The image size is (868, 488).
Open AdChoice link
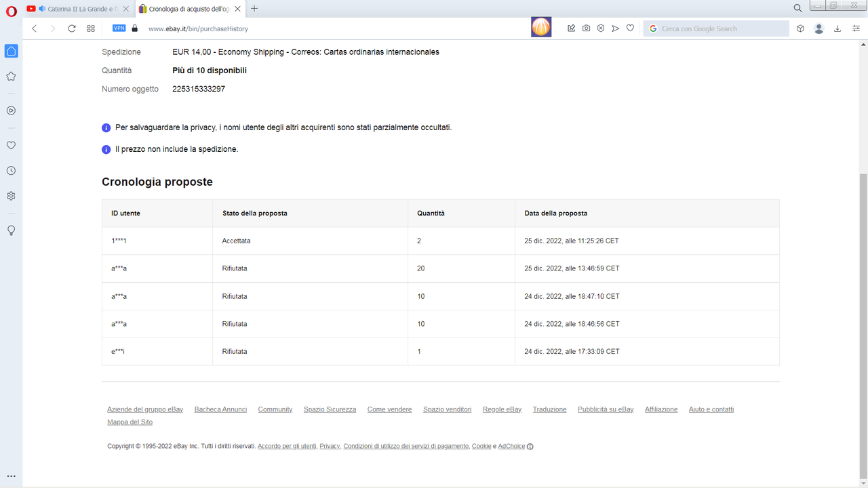(511, 446)
